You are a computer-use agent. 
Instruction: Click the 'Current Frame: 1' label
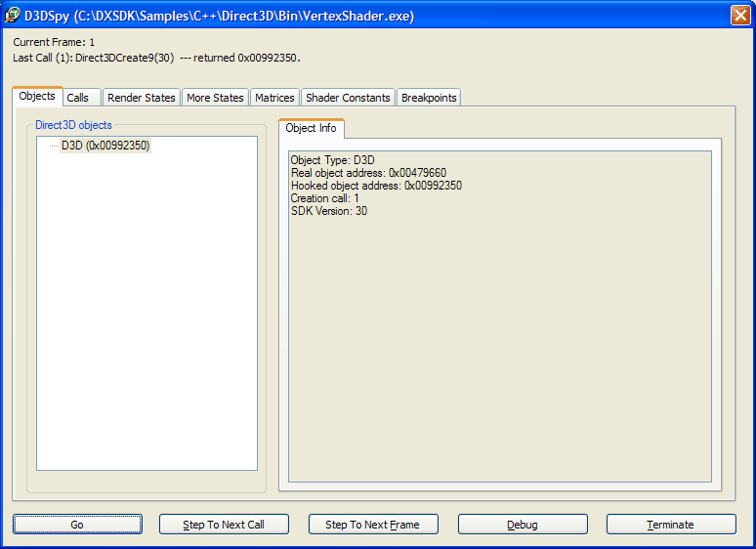[54, 42]
